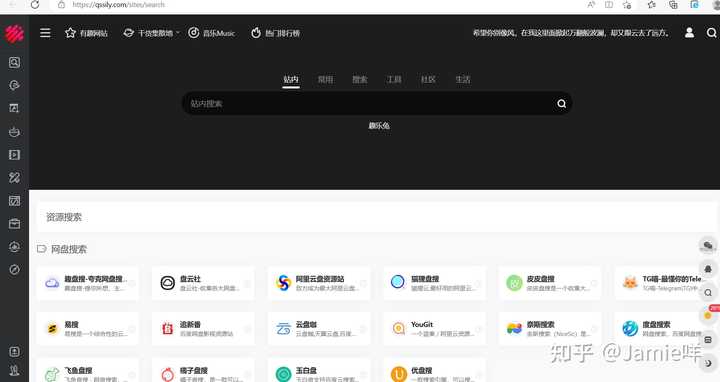The height and width of the screenshot is (382, 720).
Task: Select the 生活 search tab
Action: point(462,79)
